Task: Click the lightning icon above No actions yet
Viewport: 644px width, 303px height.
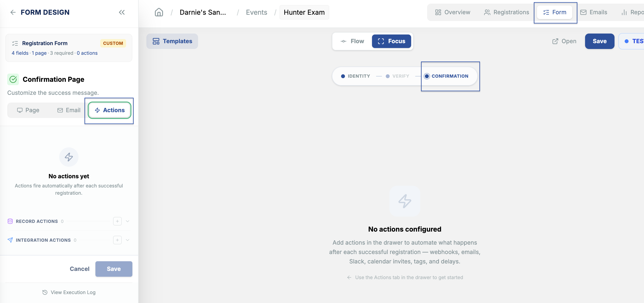Action: point(69,157)
